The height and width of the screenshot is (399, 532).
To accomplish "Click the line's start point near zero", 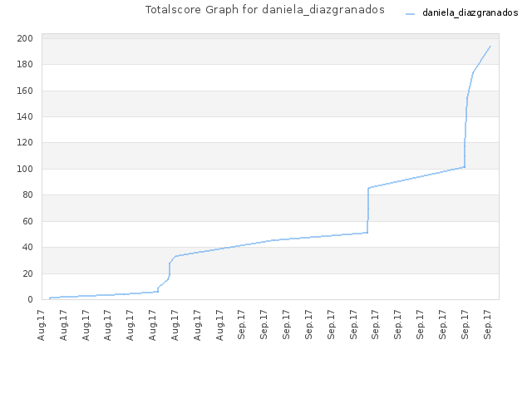I will click(x=50, y=298).
